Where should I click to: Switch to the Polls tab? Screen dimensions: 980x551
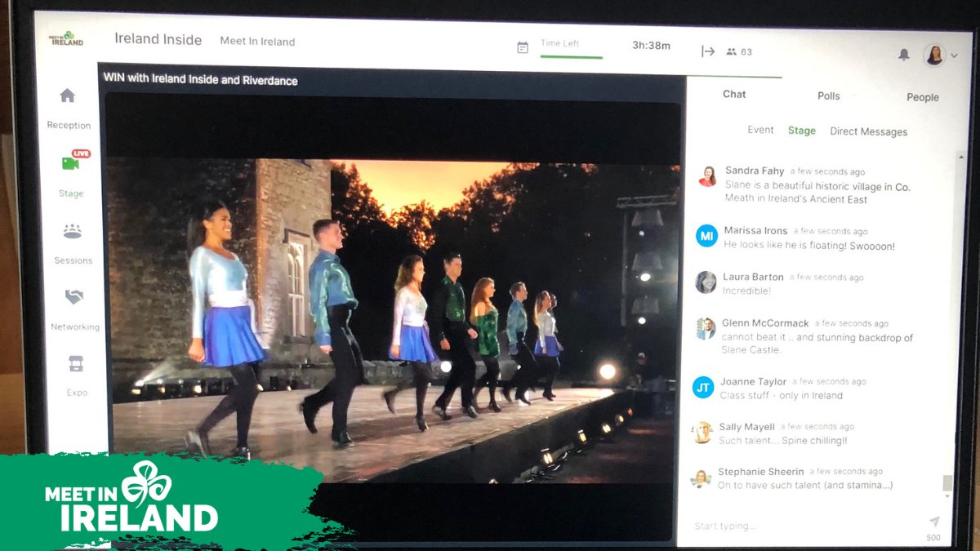click(x=828, y=96)
